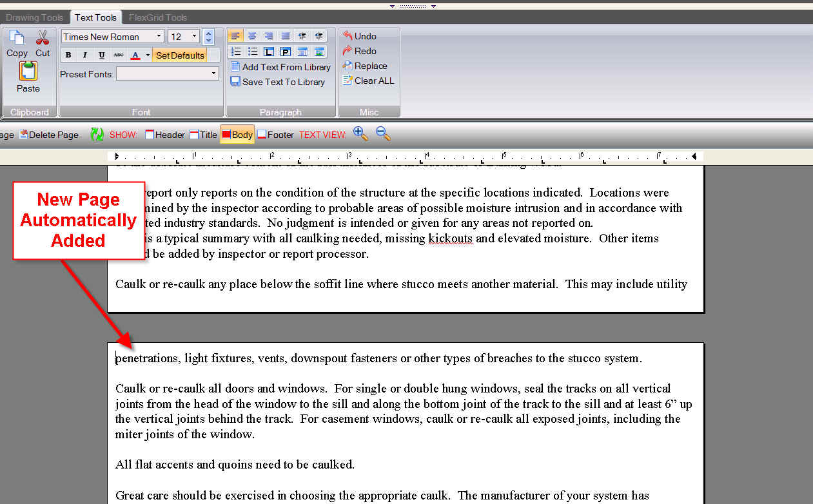Toggle the Footer section display

pos(275,135)
